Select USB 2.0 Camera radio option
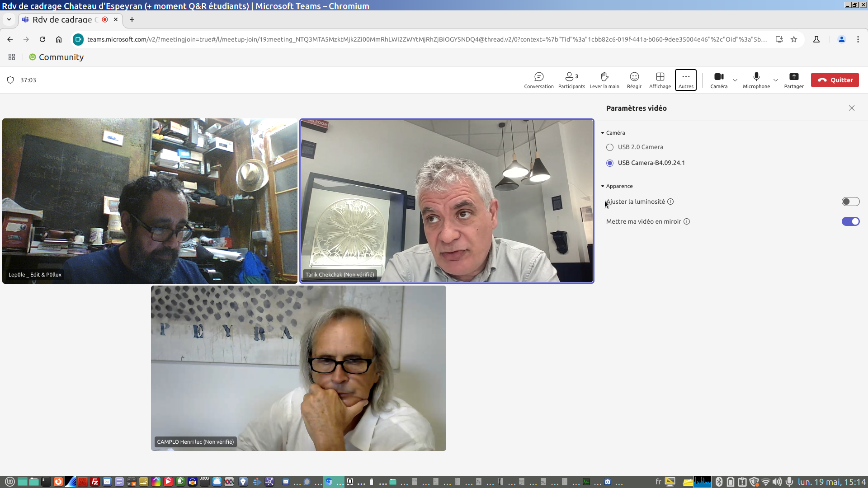 pyautogui.click(x=610, y=147)
